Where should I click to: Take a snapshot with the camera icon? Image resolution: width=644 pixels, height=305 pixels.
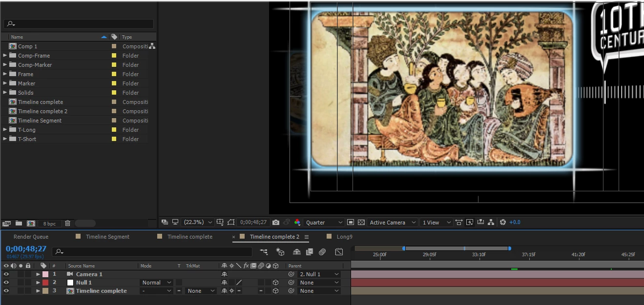pos(276,222)
